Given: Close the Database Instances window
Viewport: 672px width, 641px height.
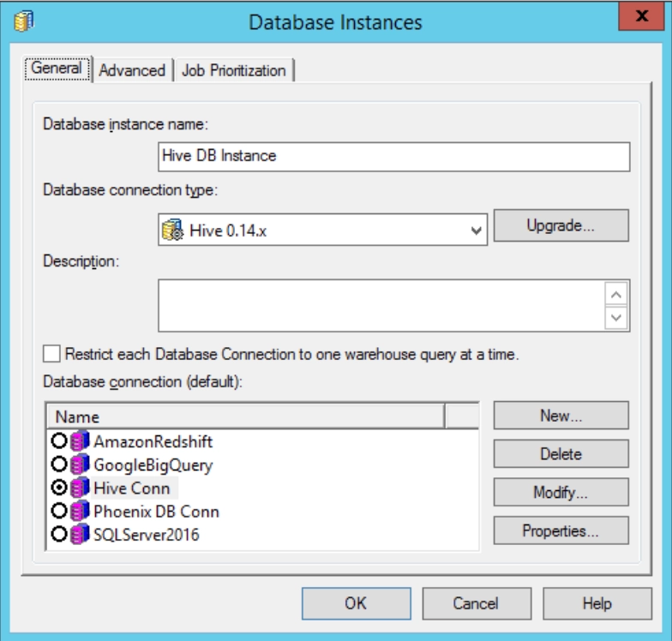Looking at the screenshot, I should 641,16.
